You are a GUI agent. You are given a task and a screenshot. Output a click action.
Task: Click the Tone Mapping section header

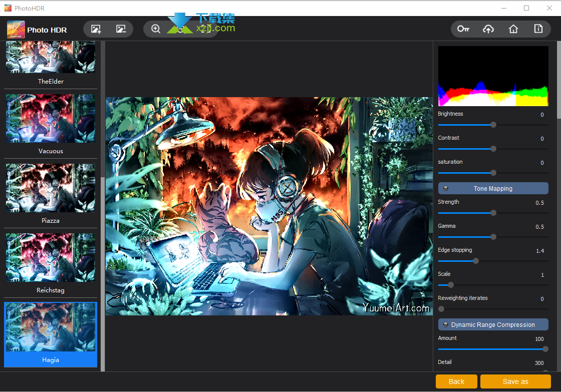tap(493, 188)
